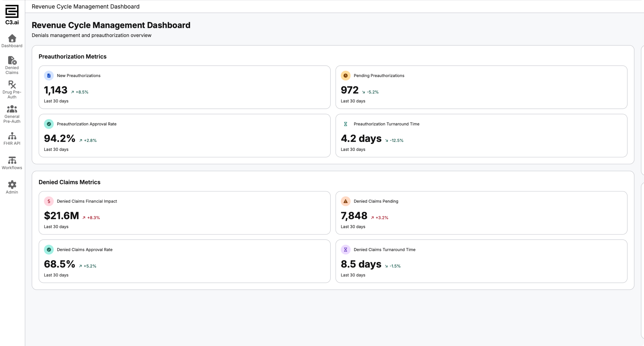Open Drug Pre-Auth section
The width and height of the screenshot is (644, 346).
(x=12, y=90)
